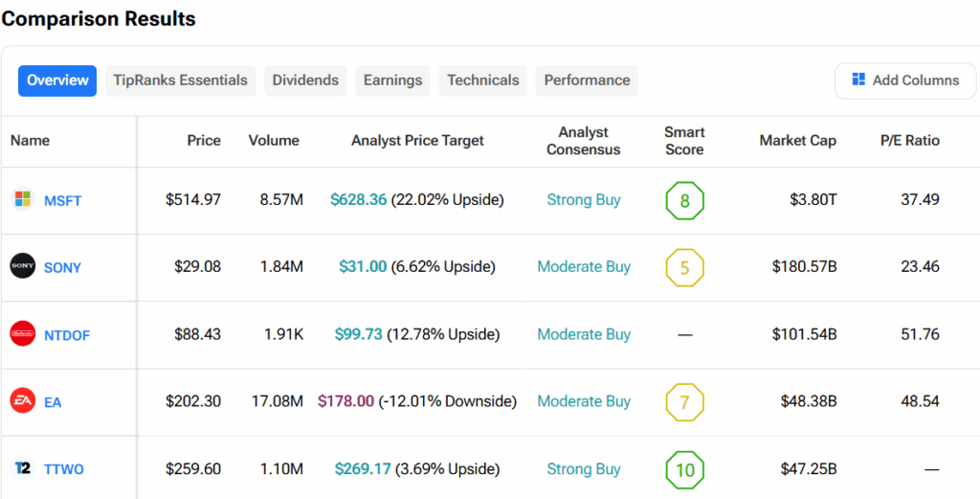Click EA Moderate Buy consensus
980x499 pixels.
tap(584, 401)
